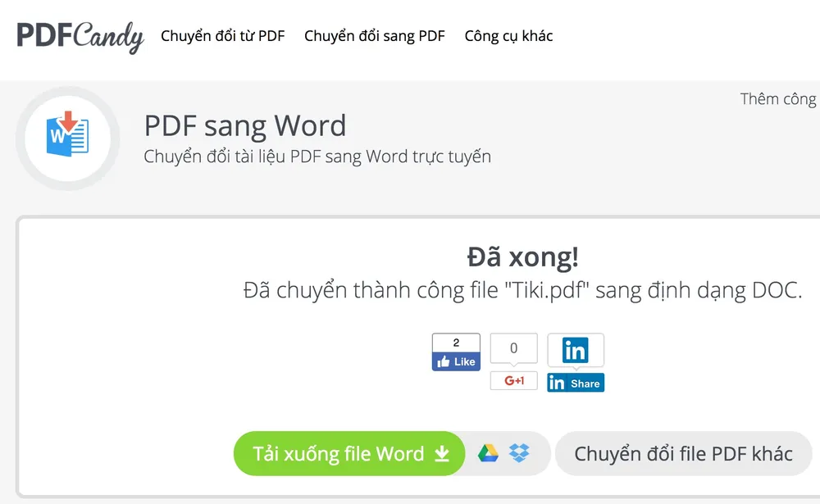The image size is (820, 504).
Task: Open the "Công cụ khác" menu
Action: 508,36
